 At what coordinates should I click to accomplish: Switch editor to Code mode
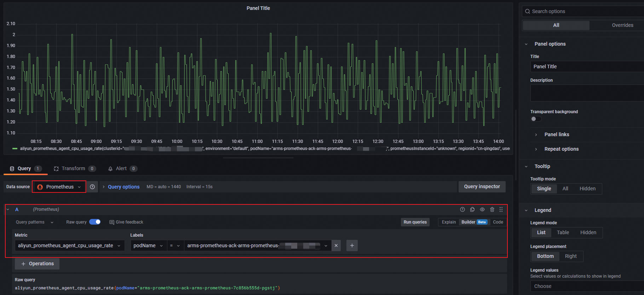point(498,222)
